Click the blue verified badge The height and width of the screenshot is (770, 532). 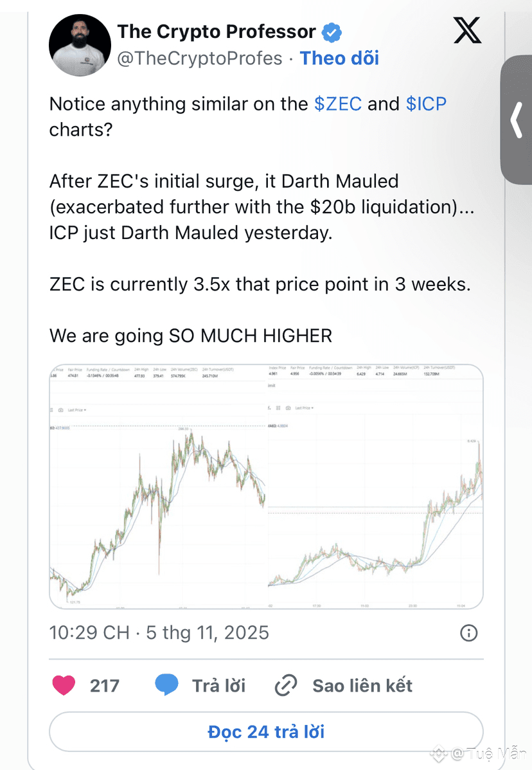click(332, 31)
